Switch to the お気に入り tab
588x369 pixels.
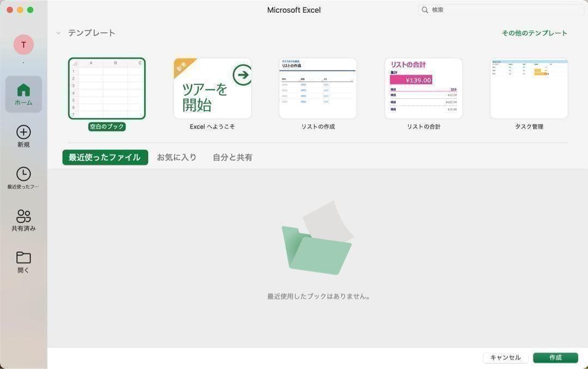(176, 158)
